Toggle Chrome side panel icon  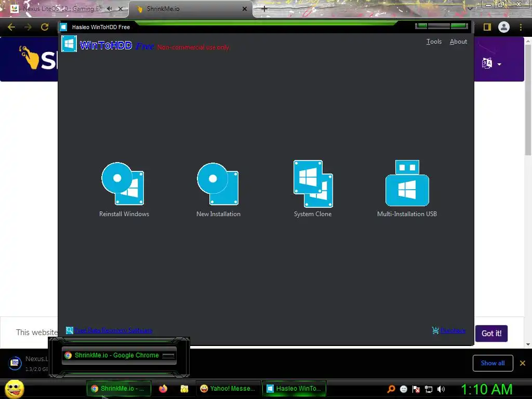pos(487,27)
